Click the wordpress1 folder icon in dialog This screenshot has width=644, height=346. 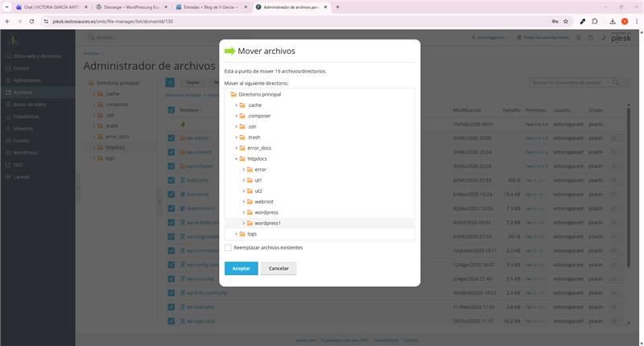coord(250,223)
